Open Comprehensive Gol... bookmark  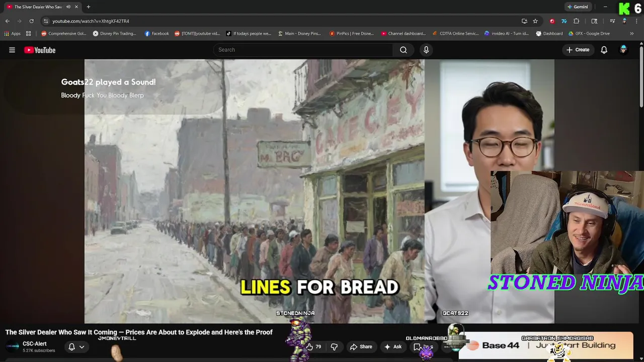click(x=64, y=34)
